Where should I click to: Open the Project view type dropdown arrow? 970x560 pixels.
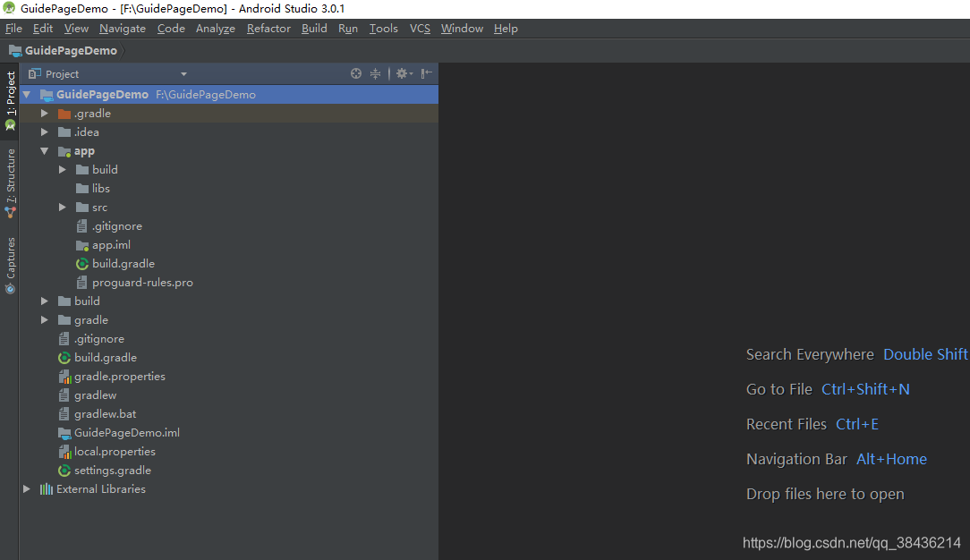183,74
